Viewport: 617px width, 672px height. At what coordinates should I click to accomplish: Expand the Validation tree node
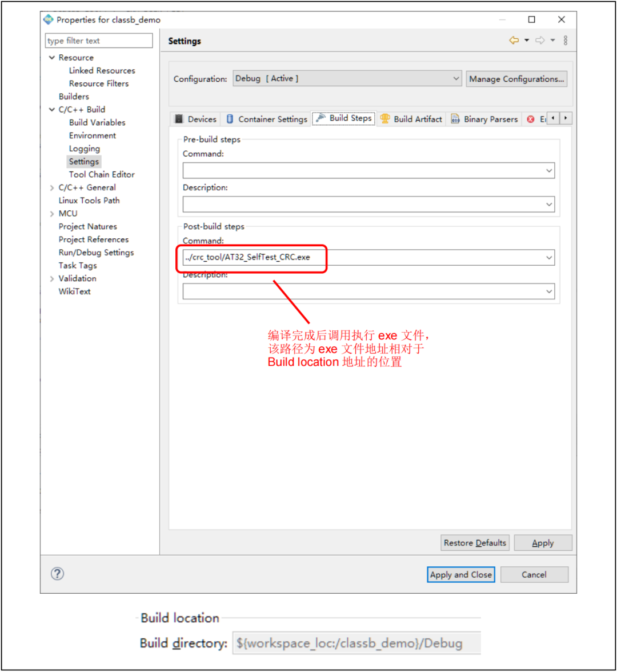point(52,279)
